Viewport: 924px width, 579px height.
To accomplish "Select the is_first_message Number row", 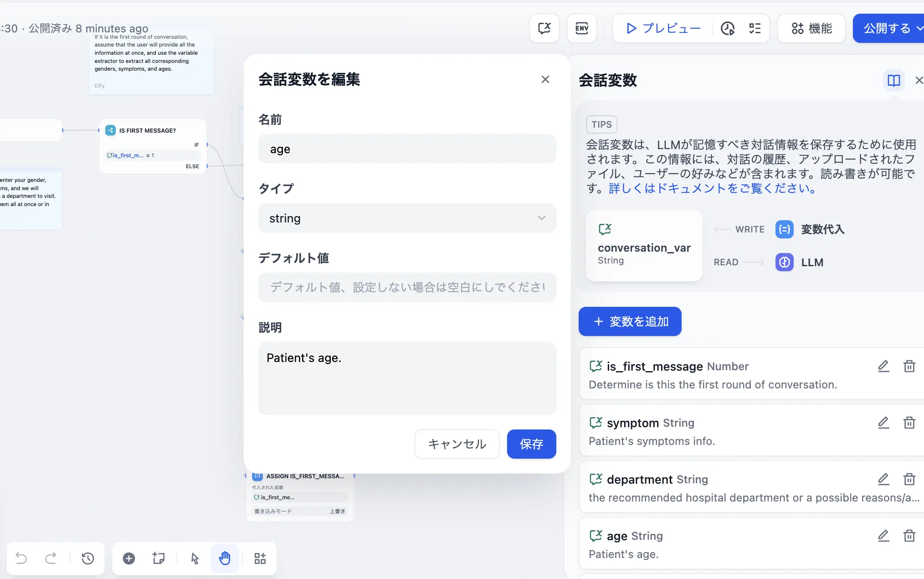I will pyautogui.click(x=752, y=374).
